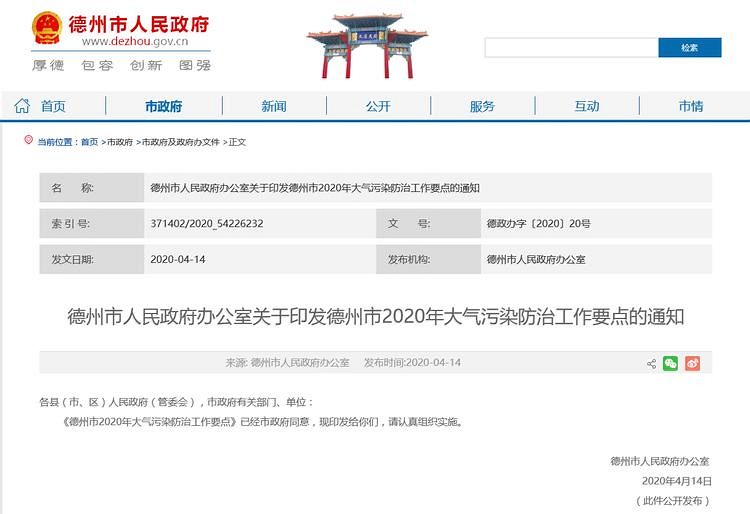Go to the 新闻 section

tap(273, 106)
